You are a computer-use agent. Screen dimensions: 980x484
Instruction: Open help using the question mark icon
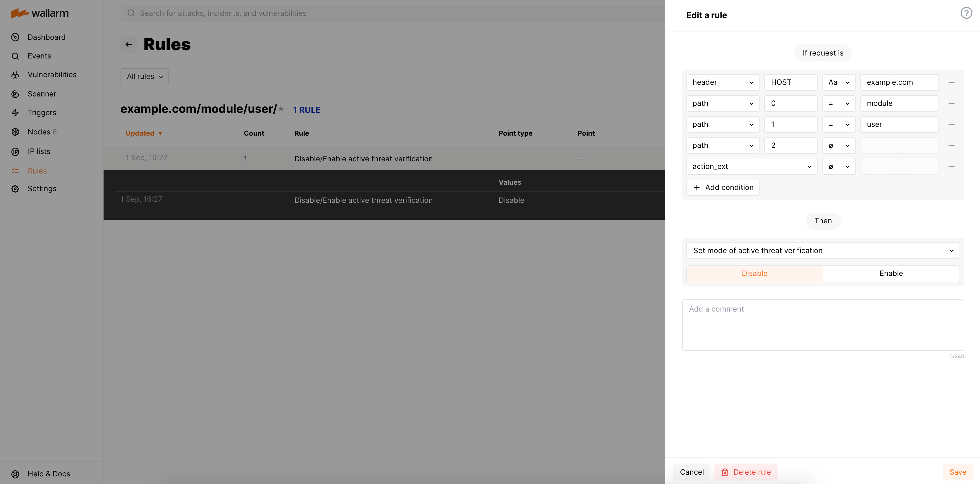pos(966,13)
